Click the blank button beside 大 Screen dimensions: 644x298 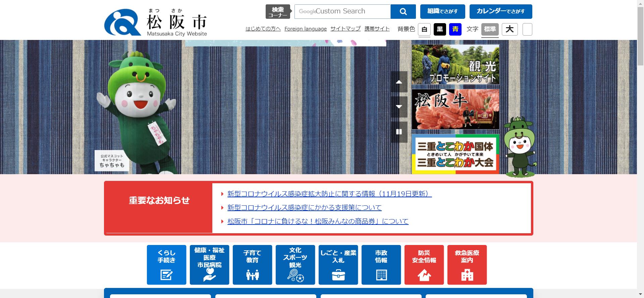[527, 29]
